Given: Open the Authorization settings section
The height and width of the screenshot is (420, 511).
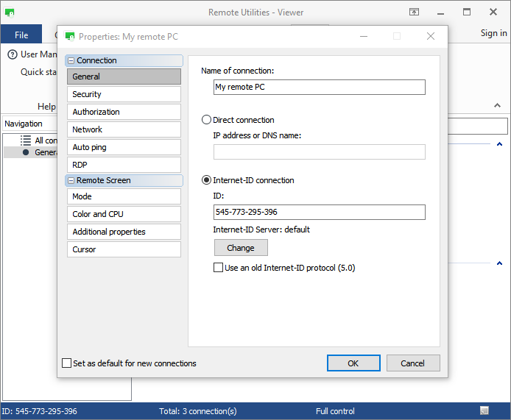Looking at the screenshot, I should tap(124, 112).
